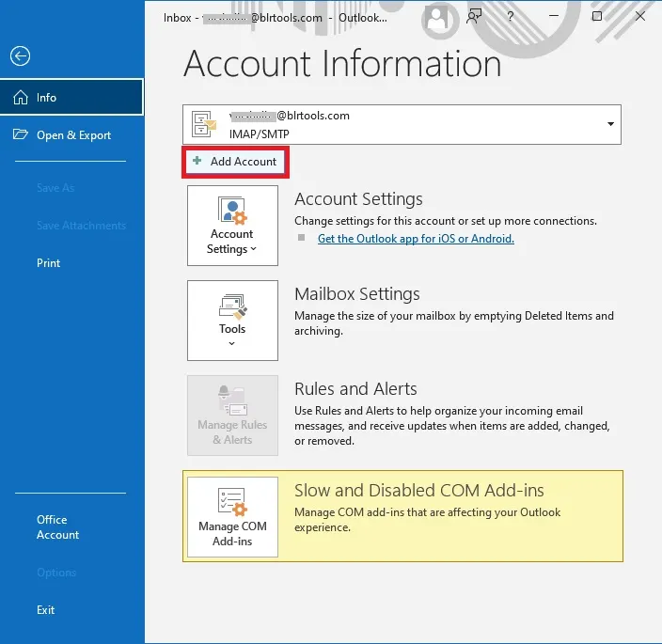Viewport: 662px width, 644px height.
Task: Click the help question mark icon
Action: 511,17
